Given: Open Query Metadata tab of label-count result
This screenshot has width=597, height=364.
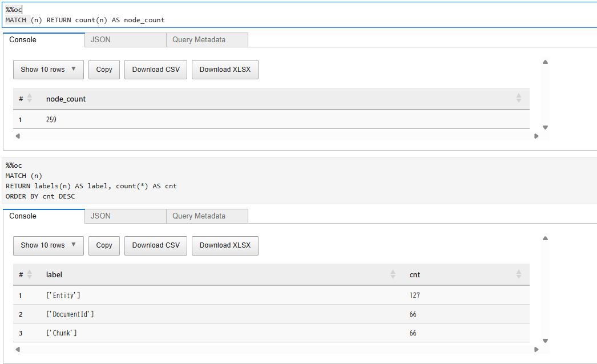Looking at the screenshot, I should point(207,216).
